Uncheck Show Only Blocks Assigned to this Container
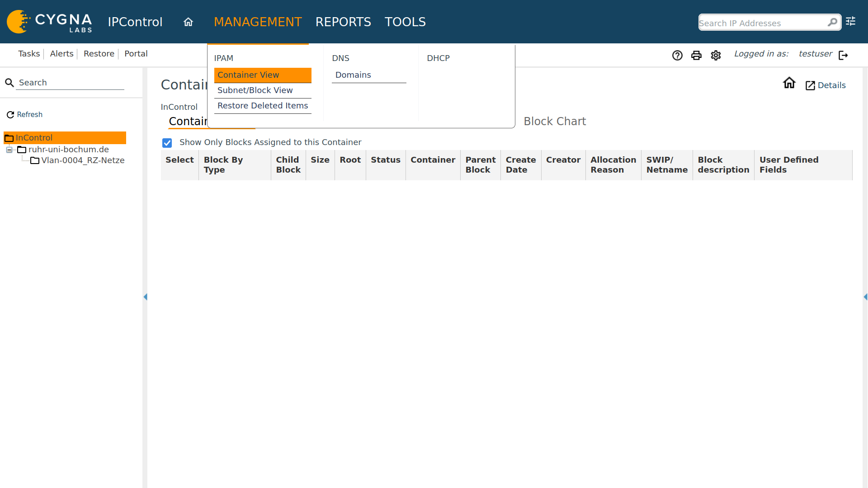Screen dimensions: 868x488 click(x=167, y=143)
